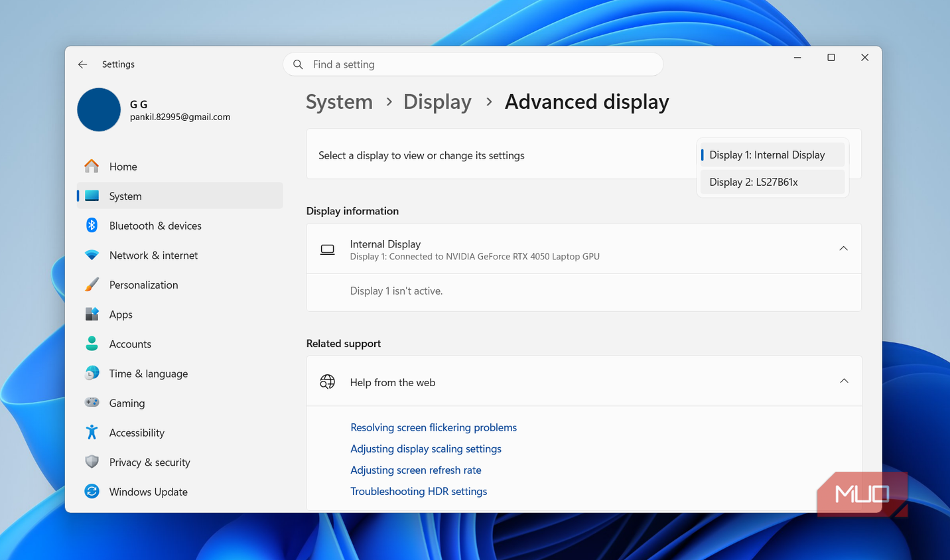
Task: Collapse the Internal Display information section
Action: (843, 249)
